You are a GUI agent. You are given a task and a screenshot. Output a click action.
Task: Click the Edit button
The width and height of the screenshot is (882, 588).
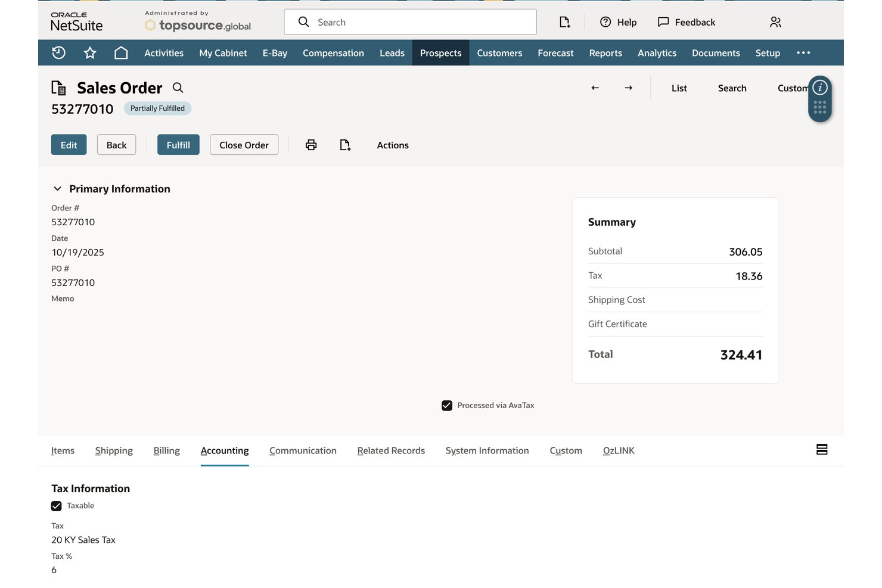pos(69,145)
